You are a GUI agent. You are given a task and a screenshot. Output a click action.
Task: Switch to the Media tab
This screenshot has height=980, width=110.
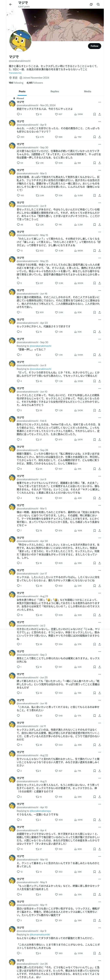(x=88, y=91)
